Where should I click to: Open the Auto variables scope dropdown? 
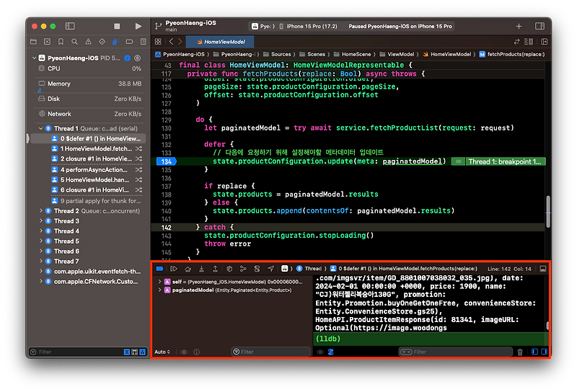pos(162,352)
